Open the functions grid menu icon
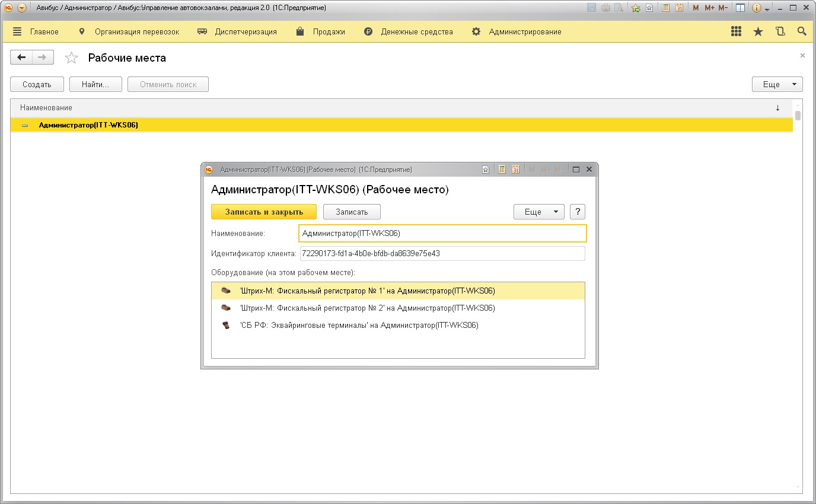The height and width of the screenshot is (504, 816). point(737,32)
